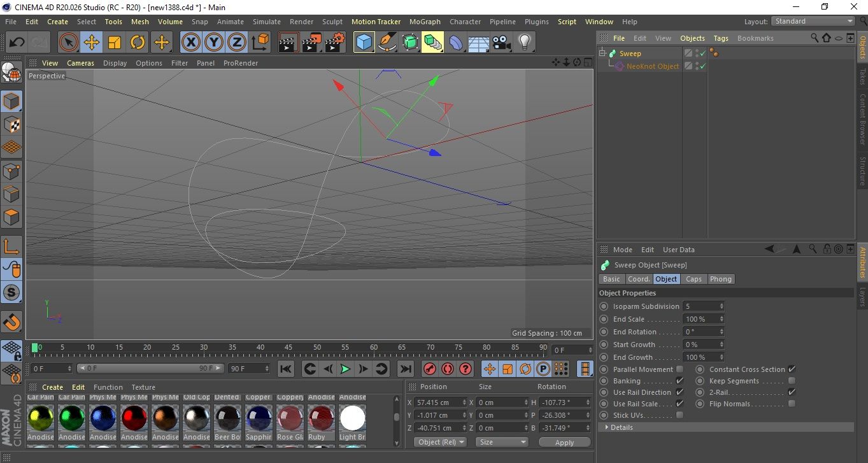Toggle coordinate system icon
868x463 pixels.
pos(260,43)
